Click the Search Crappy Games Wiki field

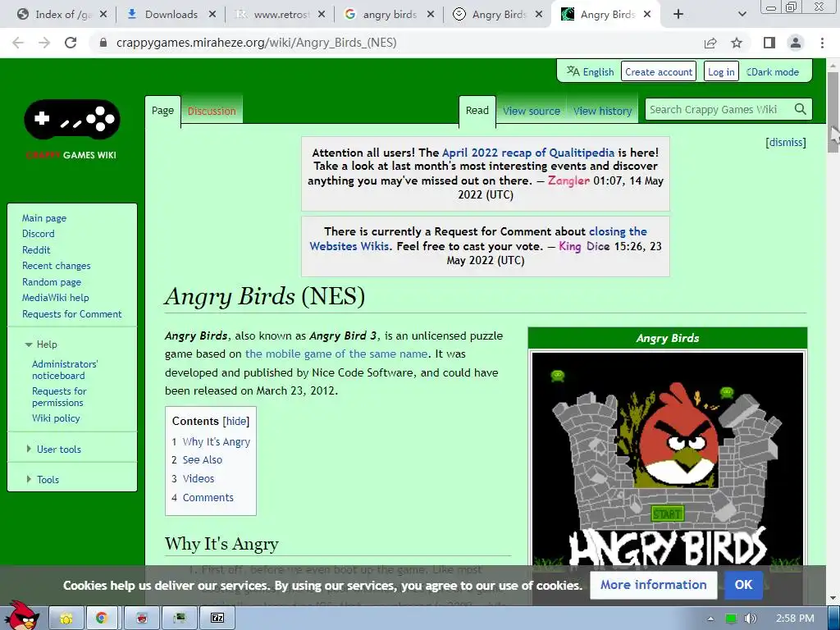[x=718, y=109]
